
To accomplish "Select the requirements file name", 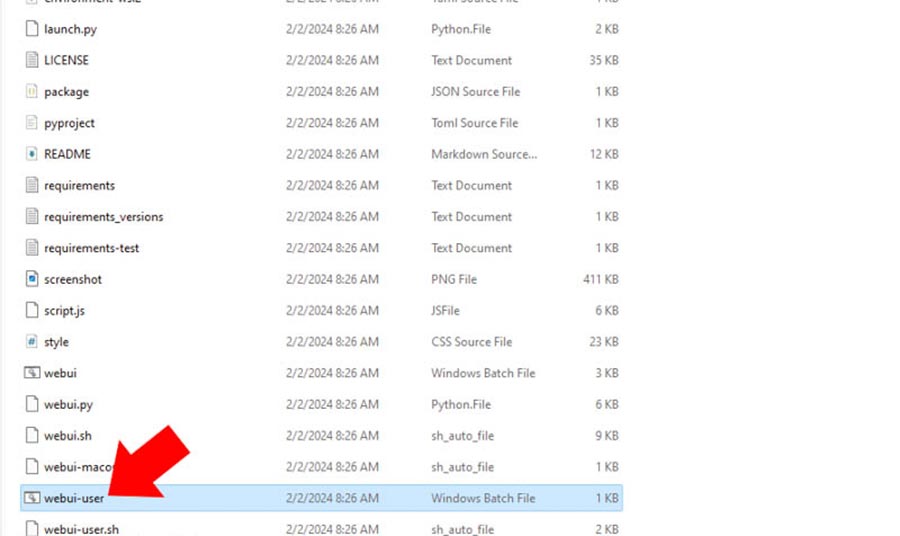I will point(79,186).
